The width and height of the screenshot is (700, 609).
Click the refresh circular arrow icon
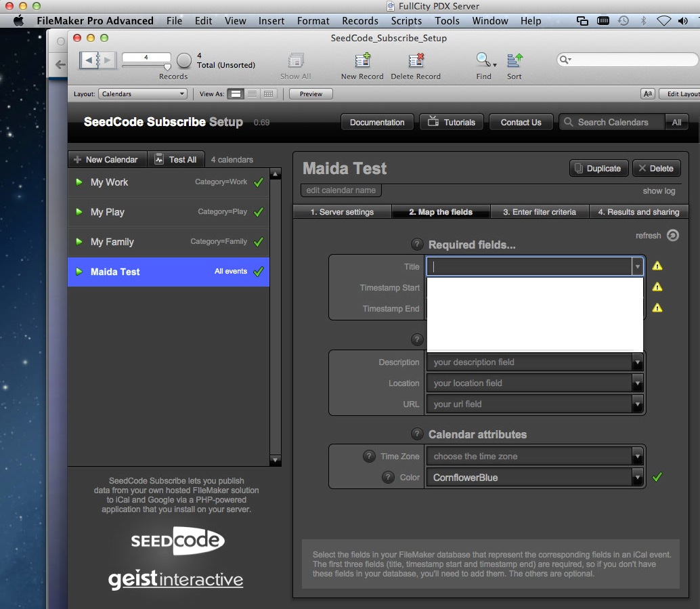(x=673, y=235)
